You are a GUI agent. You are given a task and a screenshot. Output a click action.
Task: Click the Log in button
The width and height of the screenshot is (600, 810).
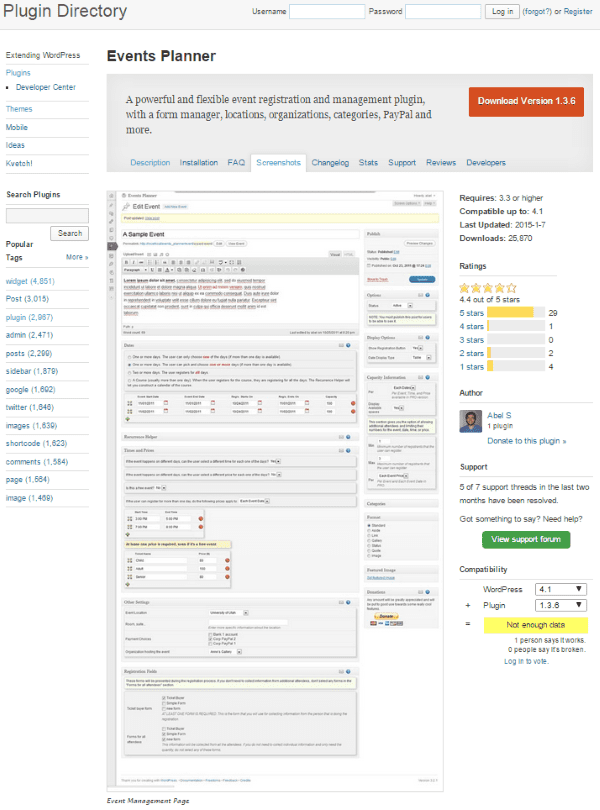click(x=502, y=11)
